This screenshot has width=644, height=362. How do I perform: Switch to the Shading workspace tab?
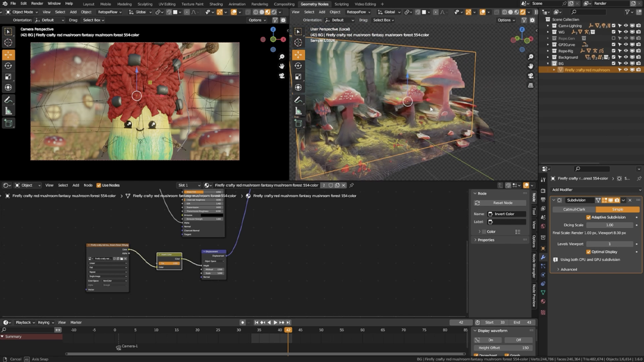click(216, 4)
